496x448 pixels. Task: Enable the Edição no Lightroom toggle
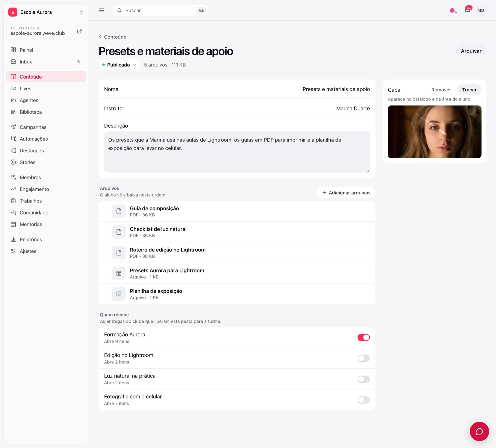363,358
